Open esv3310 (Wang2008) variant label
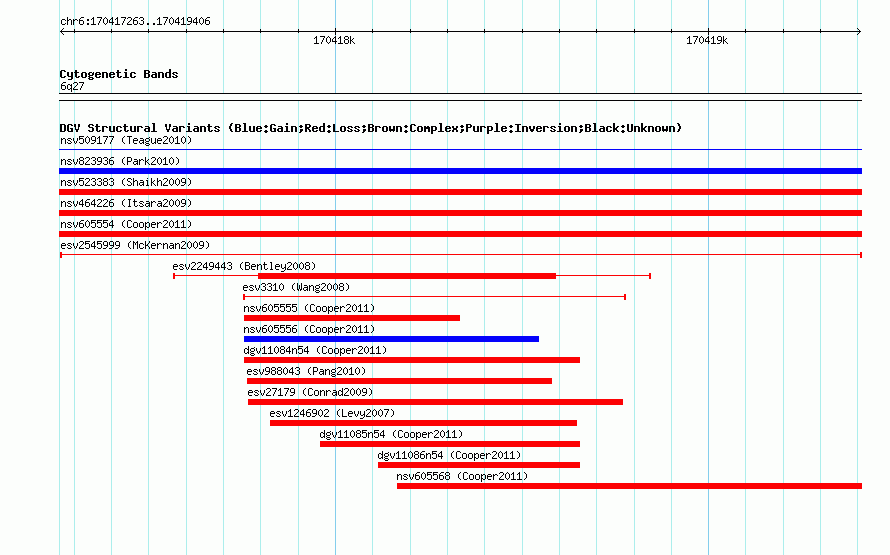 click(x=296, y=287)
